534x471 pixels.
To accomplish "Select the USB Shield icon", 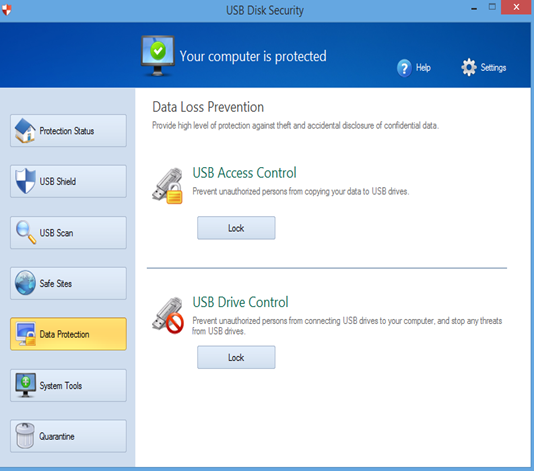I will pyautogui.click(x=25, y=181).
